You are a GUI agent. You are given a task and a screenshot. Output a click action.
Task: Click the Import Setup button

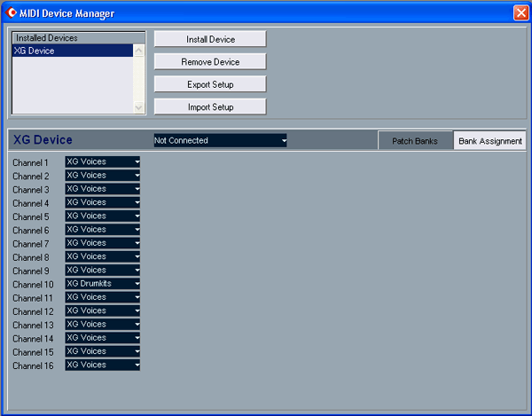tap(210, 107)
